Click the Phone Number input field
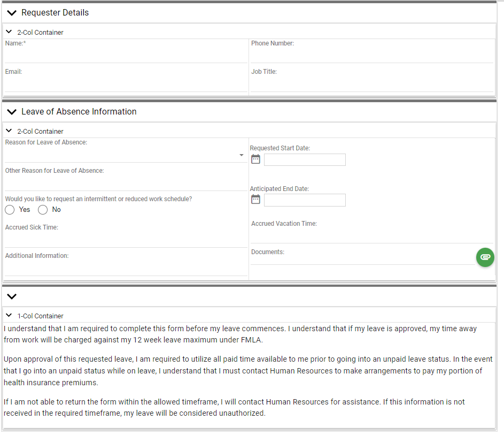The width and height of the screenshot is (504, 435). [371, 56]
